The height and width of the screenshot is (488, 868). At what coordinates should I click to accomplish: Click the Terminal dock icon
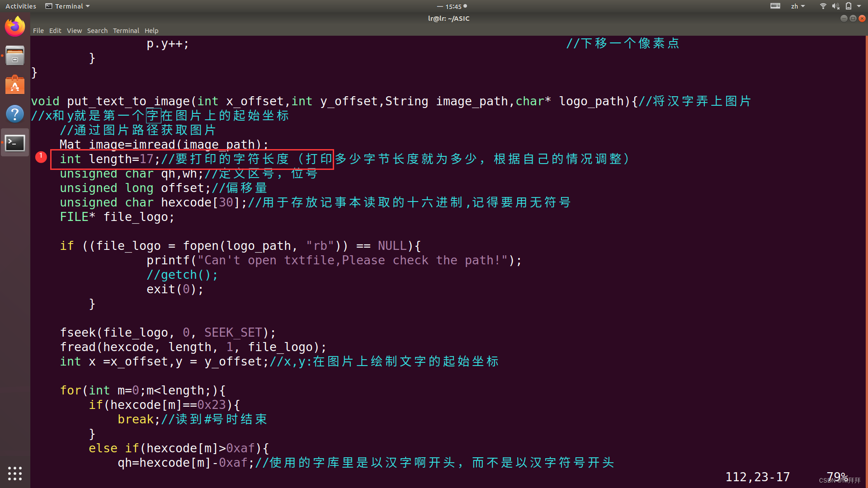point(15,143)
